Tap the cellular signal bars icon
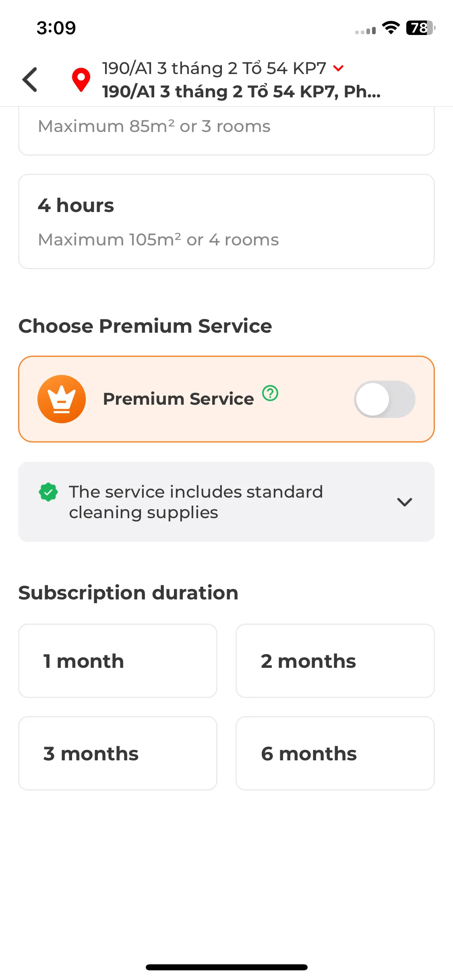Image resolution: width=453 pixels, height=980 pixels. tap(365, 30)
